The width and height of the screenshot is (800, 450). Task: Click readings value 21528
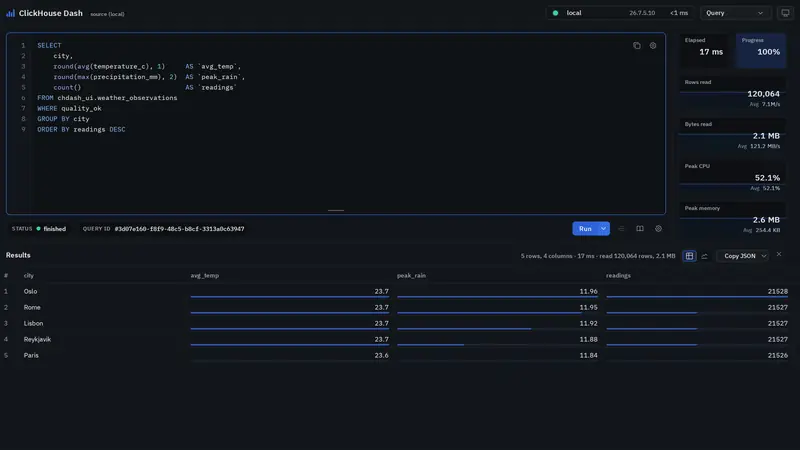tap(778, 291)
